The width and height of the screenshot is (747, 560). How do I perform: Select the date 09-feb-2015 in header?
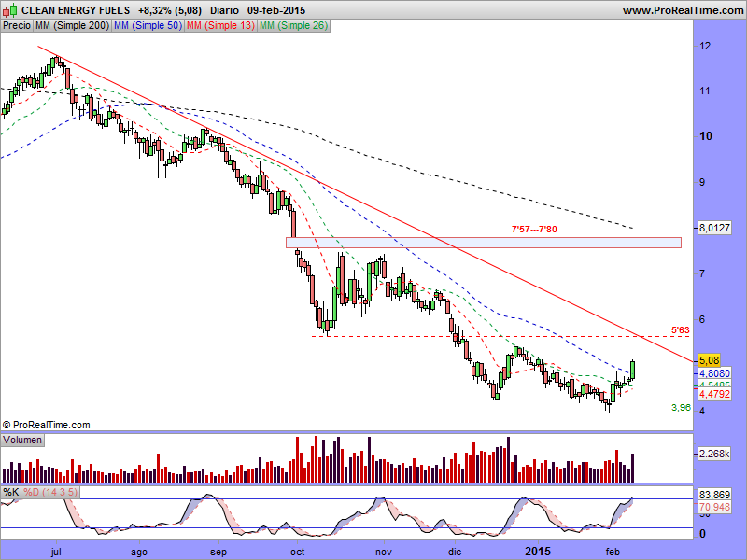click(x=276, y=10)
